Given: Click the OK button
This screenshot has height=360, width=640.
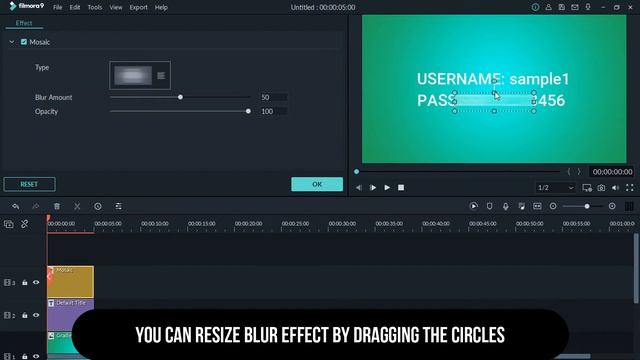Looking at the screenshot, I should pyautogui.click(x=317, y=184).
